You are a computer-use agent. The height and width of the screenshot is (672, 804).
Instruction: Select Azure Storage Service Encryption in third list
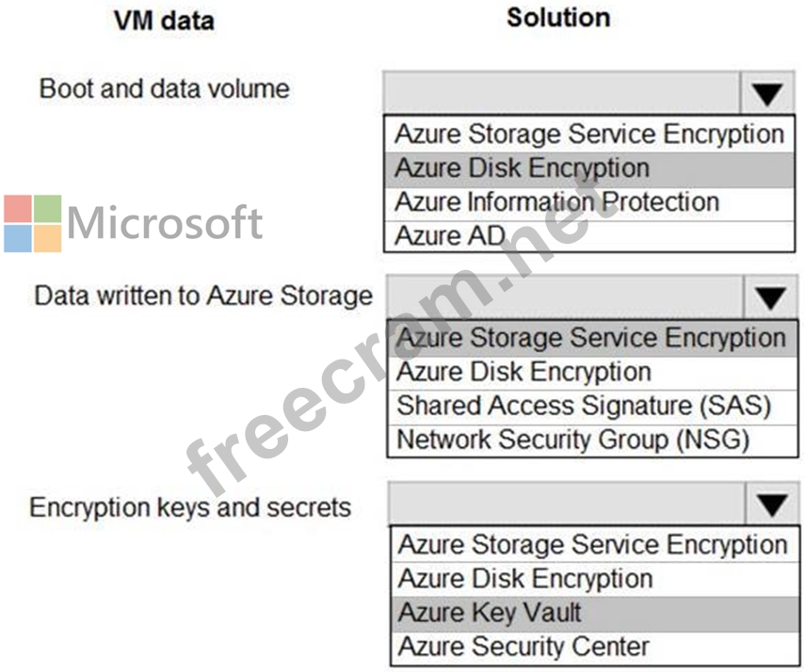(594, 545)
